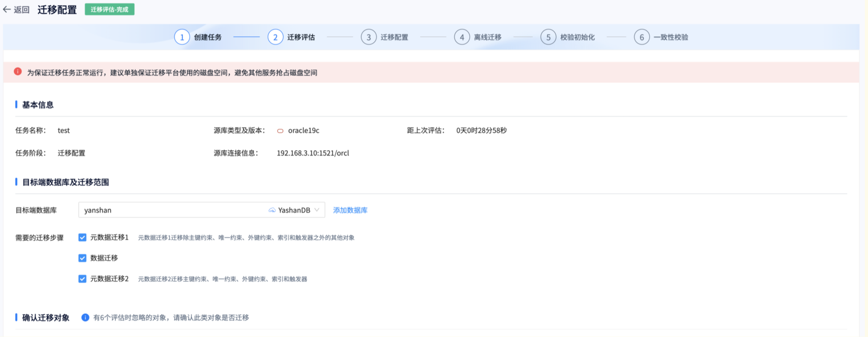Screen dimensions: 868x337
Task: Click the 迁移评估 step label
Action: click(301, 37)
